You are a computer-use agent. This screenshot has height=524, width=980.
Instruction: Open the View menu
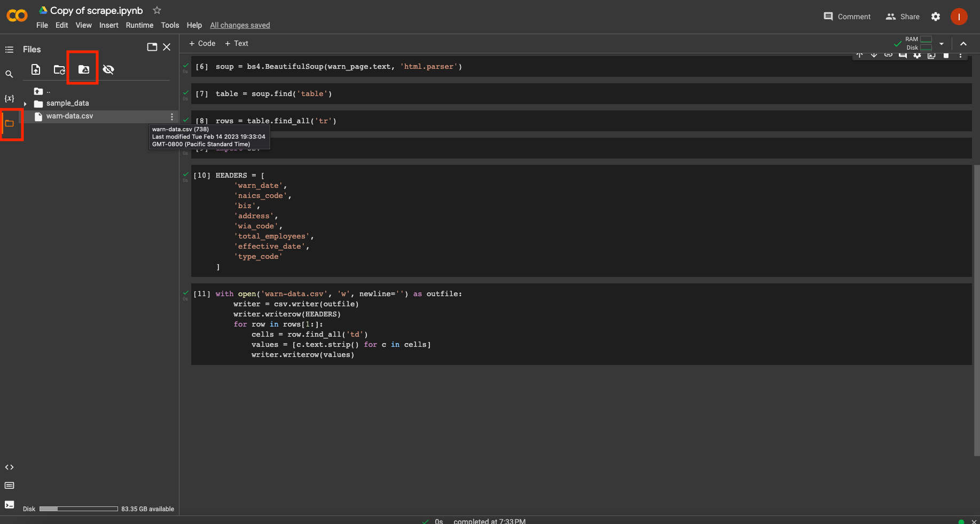click(x=84, y=25)
